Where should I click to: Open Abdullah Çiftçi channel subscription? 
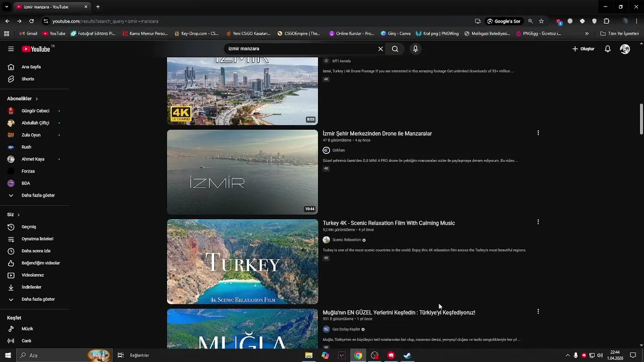click(x=34, y=123)
